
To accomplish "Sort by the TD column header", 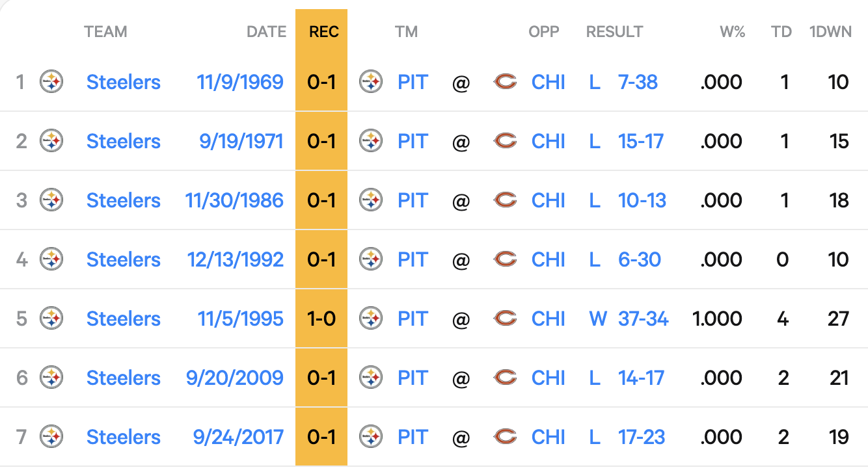I will [x=781, y=32].
